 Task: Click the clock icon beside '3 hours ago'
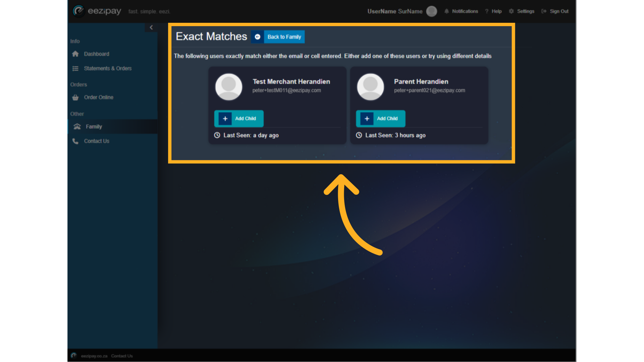tap(359, 135)
